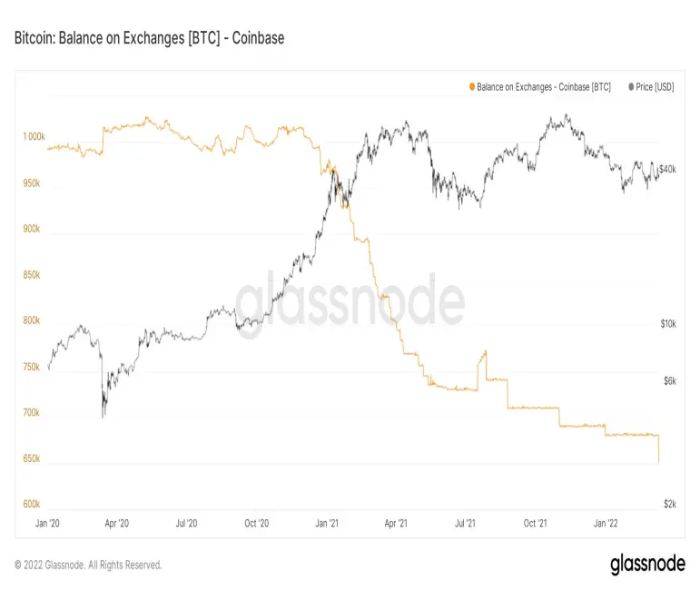Click the glassnode logo at bottom right

pos(647,565)
